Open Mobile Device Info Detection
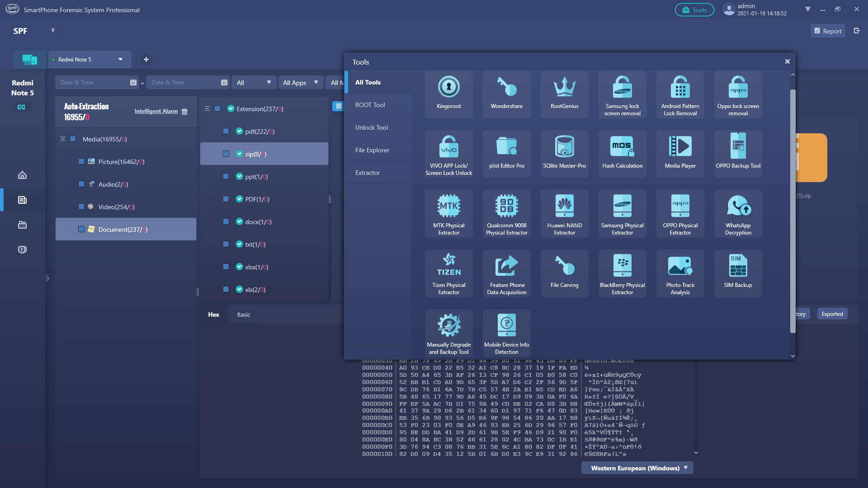The width and height of the screenshot is (868, 488). click(506, 333)
